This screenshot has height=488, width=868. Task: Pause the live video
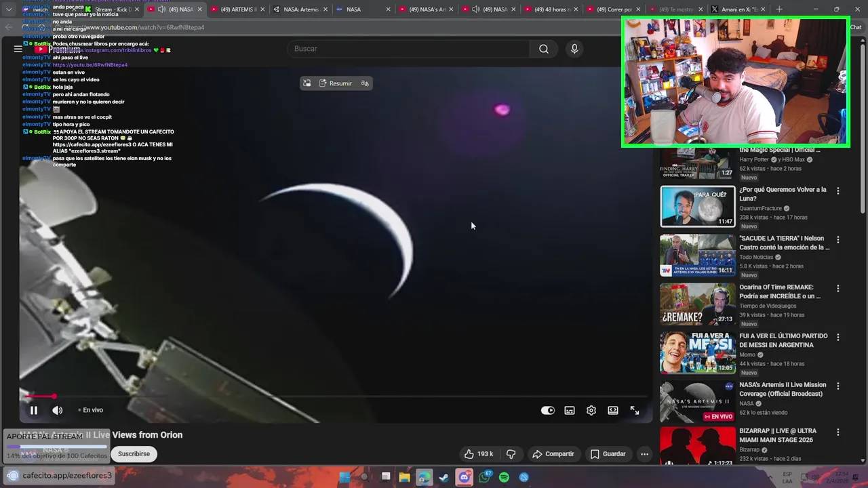coord(33,410)
